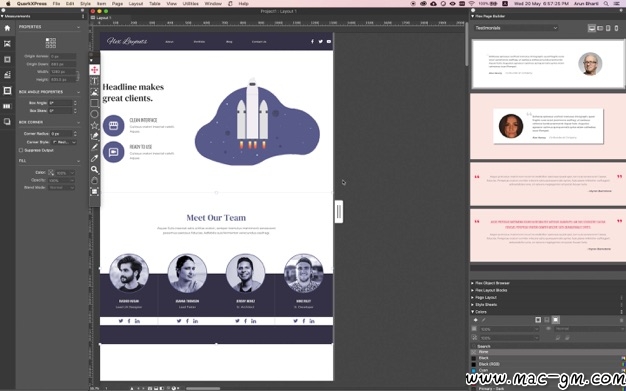
Task: Click the Box Angle stepper arrows
Action: pyautogui.click(x=75, y=103)
